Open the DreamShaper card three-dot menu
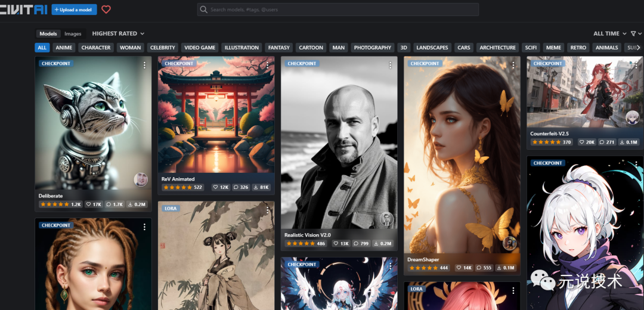644x310 pixels. [x=513, y=65]
